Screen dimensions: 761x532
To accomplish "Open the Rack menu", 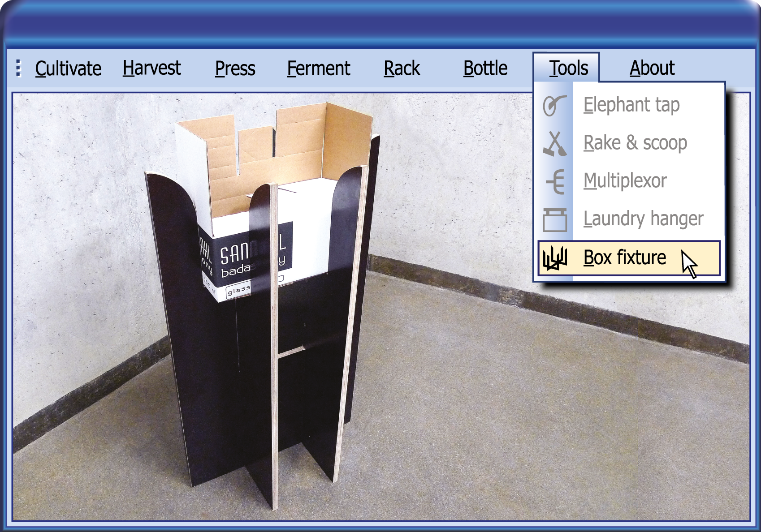I will [402, 69].
